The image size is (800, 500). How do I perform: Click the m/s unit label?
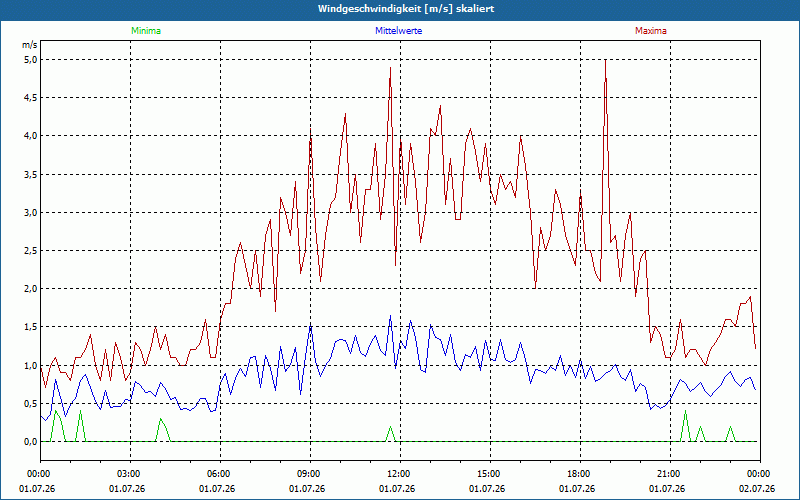pos(30,45)
